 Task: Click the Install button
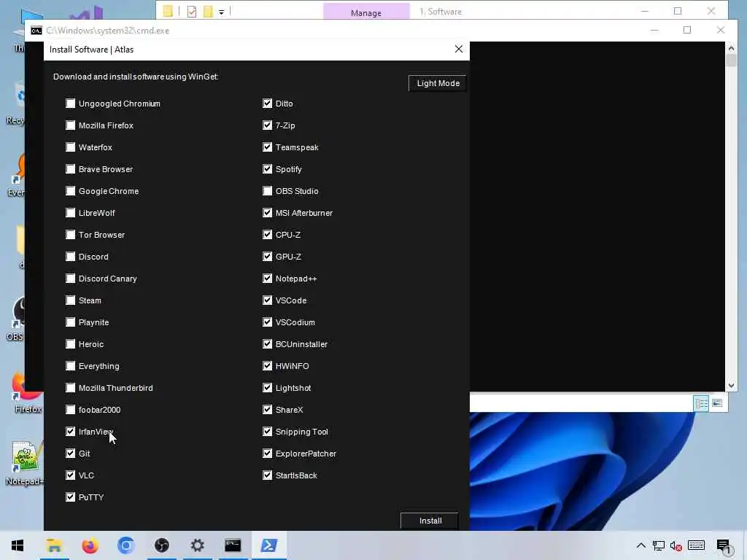click(430, 521)
